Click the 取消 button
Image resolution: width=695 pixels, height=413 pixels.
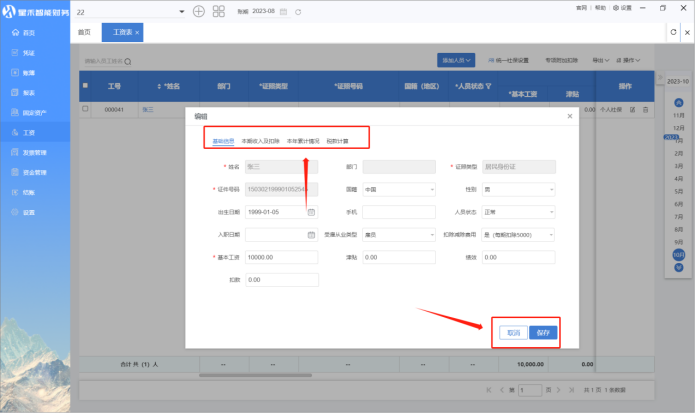pyautogui.click(x=513, y=332)
